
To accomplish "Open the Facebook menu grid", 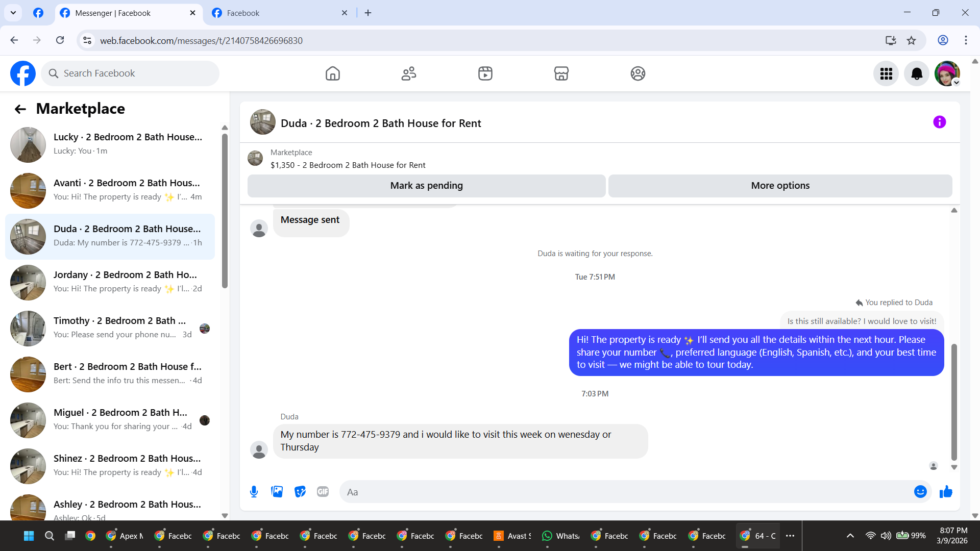I will click(886, 74).
